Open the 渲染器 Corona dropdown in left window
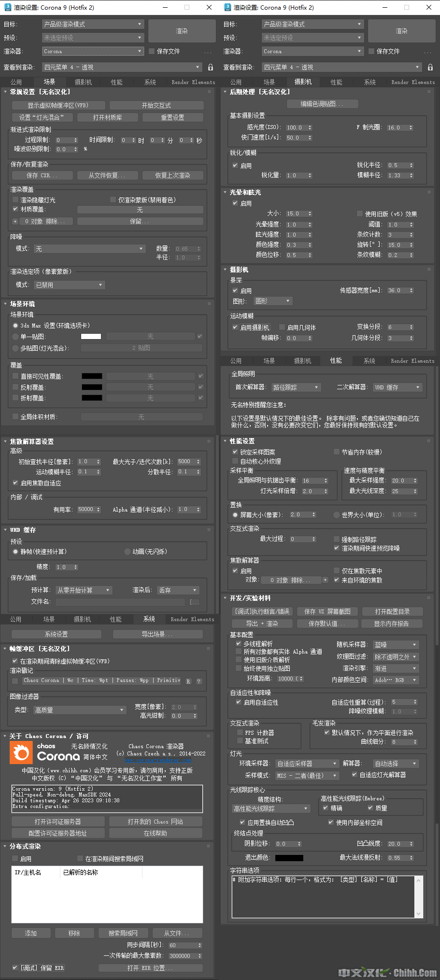The height and width of the screenshot is (980, 440). [93, 51]
